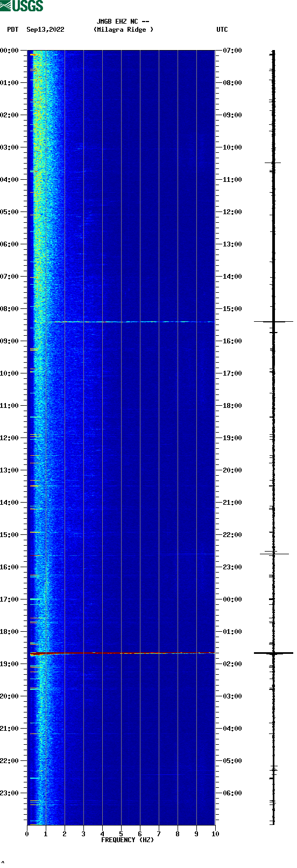Select the station title JMGB EHZ NC --

[123, 22]
